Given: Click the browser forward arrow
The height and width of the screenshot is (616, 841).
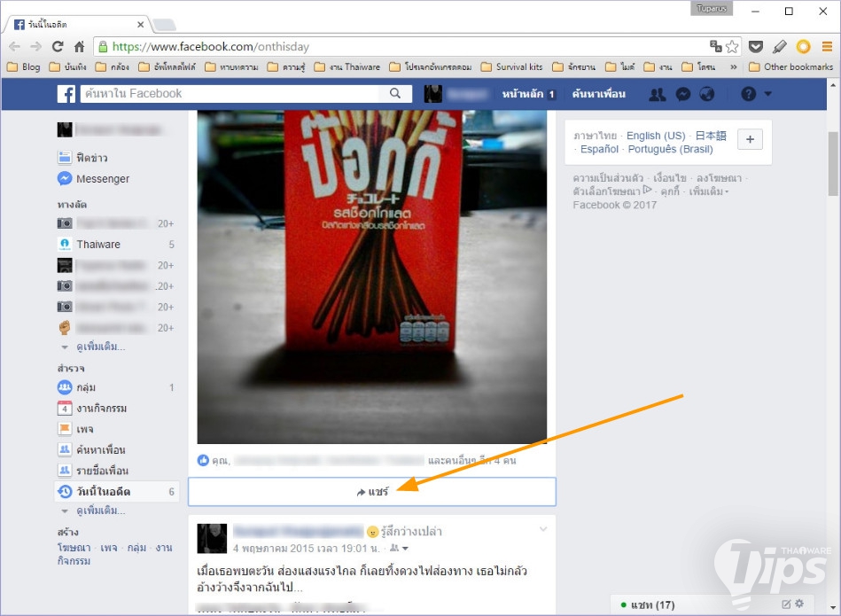Looking at the screenshot, I should tap(36, 47).
